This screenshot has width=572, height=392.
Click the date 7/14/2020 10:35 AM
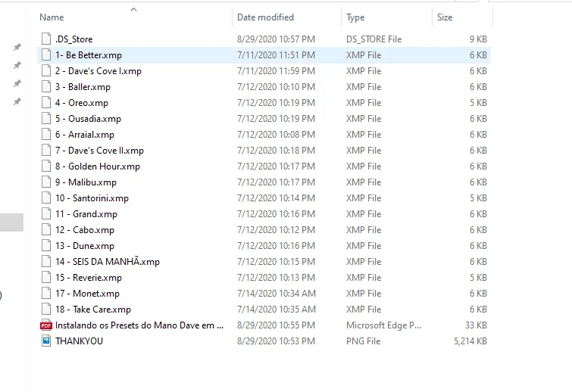(x=276, y=310)
